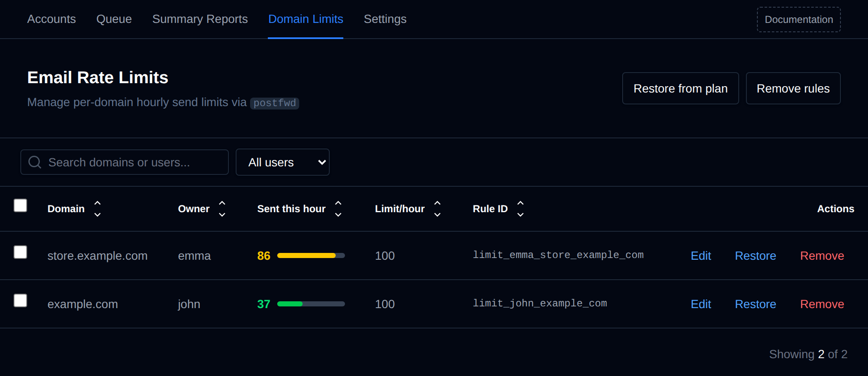Remove the store.example.com rule
The image size is (868, 376).
click(822, 255)
